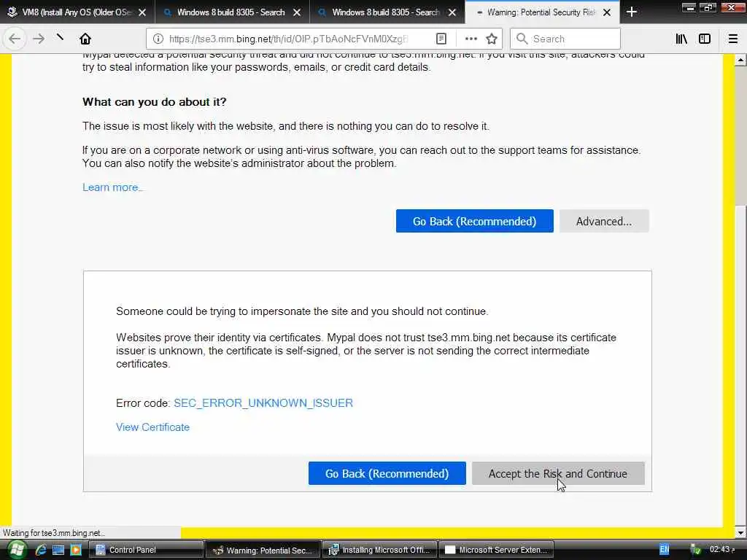This screenshot has height=560, width=747.
Task: Click the address bar URL field
Action: click(x=288, y=39)
